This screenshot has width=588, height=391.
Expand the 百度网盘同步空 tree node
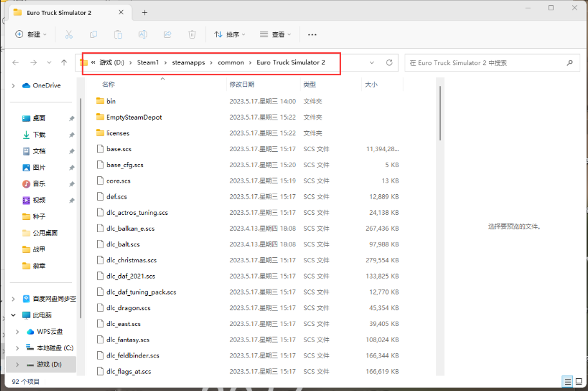click(14, 299)
